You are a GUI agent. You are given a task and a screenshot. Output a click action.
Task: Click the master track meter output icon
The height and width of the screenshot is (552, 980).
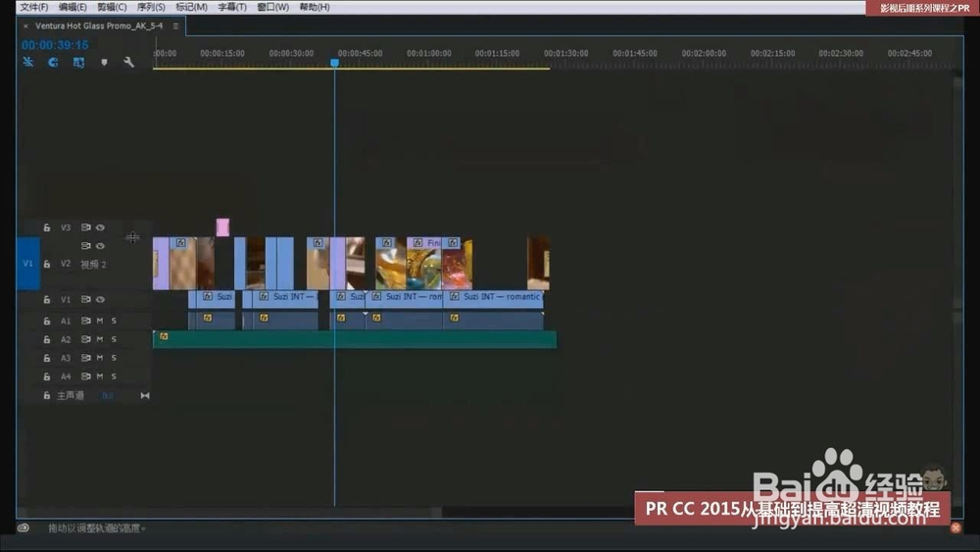point(145,396)
